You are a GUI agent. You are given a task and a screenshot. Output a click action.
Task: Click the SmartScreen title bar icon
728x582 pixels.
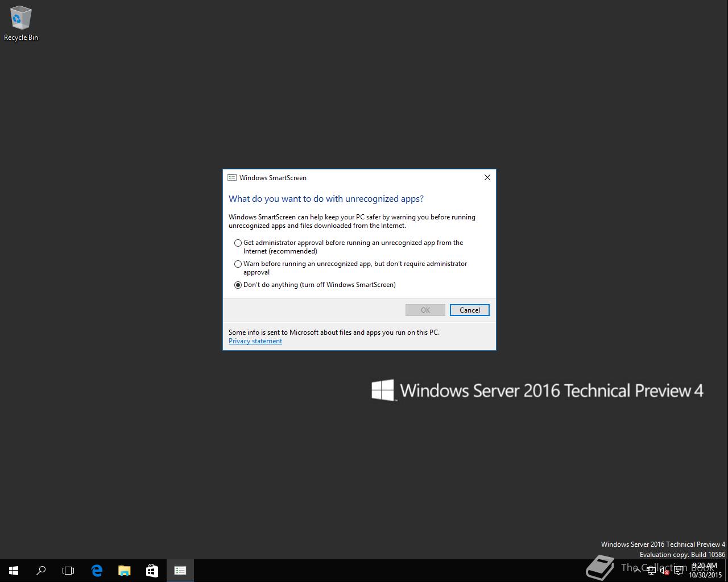tap(232, 177)
